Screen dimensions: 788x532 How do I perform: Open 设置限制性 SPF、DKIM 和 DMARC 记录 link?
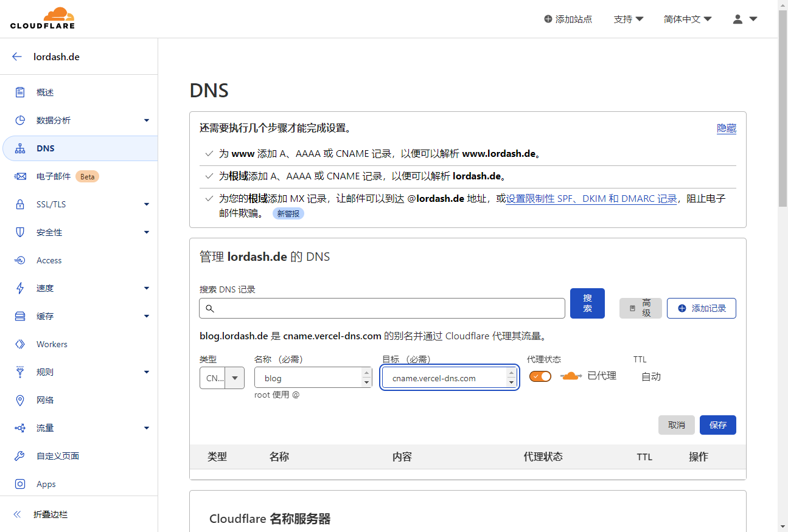coord(591,199)
